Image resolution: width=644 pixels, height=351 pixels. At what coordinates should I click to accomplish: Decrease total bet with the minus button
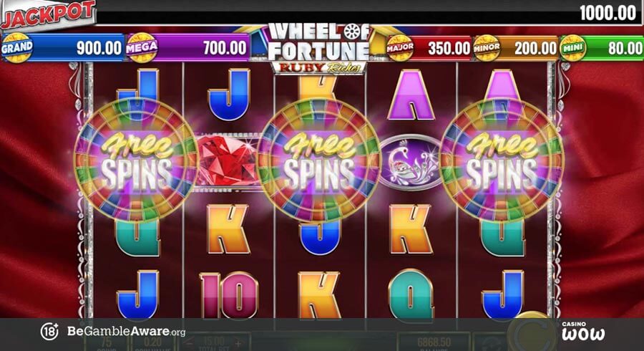point(190,344)
